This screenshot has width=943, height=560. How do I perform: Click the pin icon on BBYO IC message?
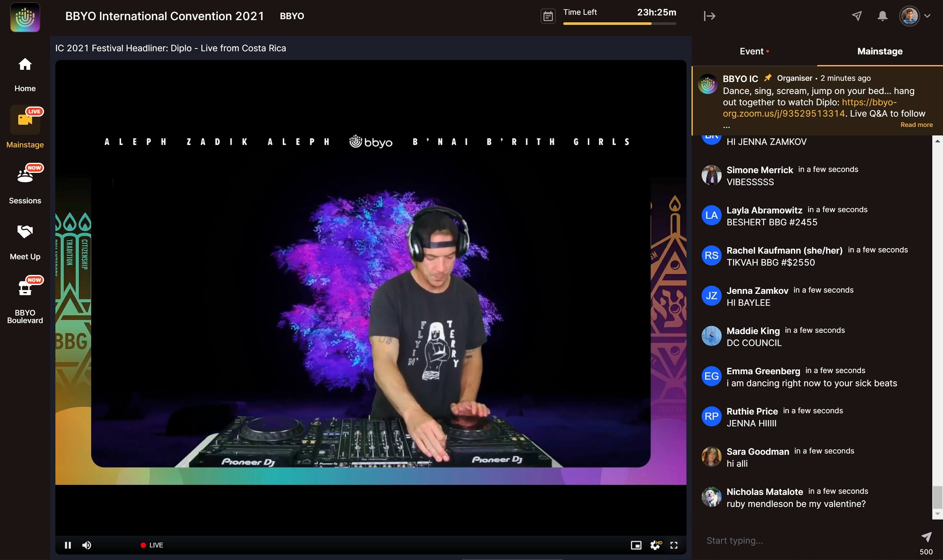(x=768, y=78)
